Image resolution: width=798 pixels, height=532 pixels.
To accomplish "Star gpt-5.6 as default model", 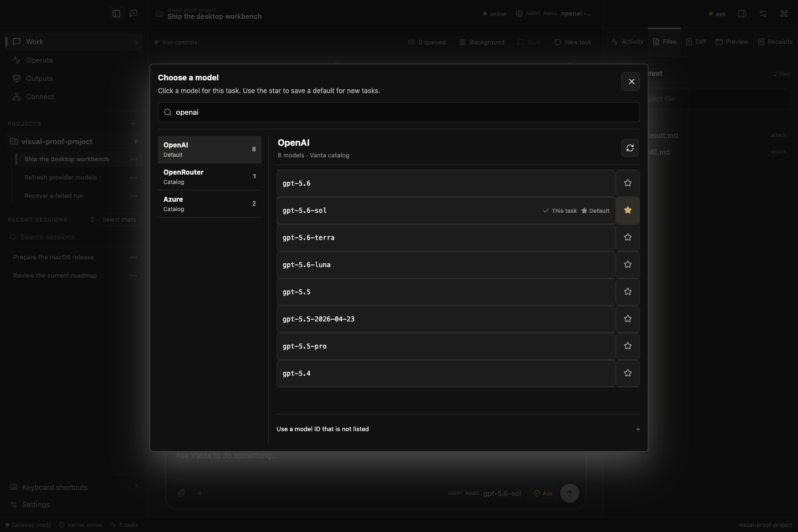I will [x=628, y=183].
